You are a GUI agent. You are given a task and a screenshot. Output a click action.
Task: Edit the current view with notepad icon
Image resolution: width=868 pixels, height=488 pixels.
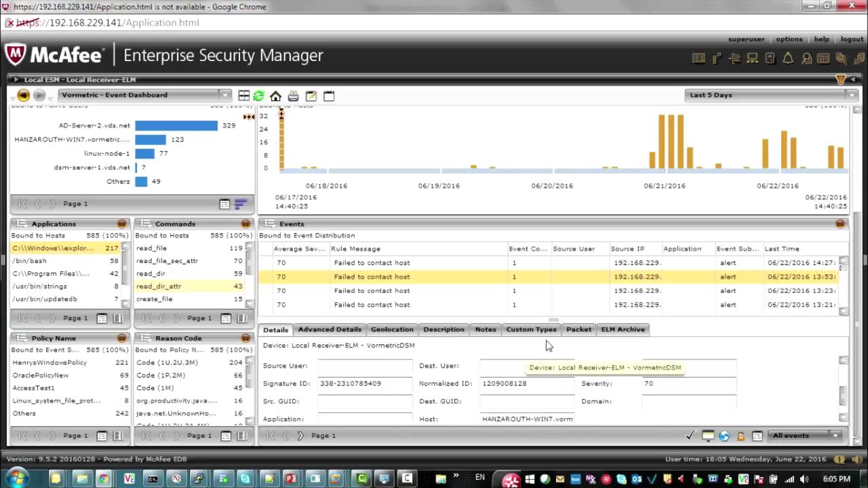coord(311,96)
